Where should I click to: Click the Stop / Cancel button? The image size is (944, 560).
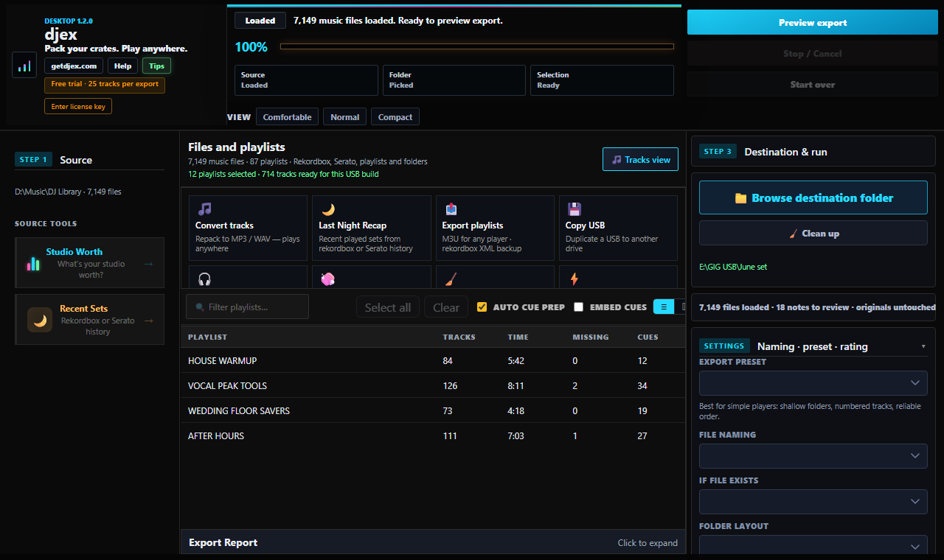pos(813,54)
